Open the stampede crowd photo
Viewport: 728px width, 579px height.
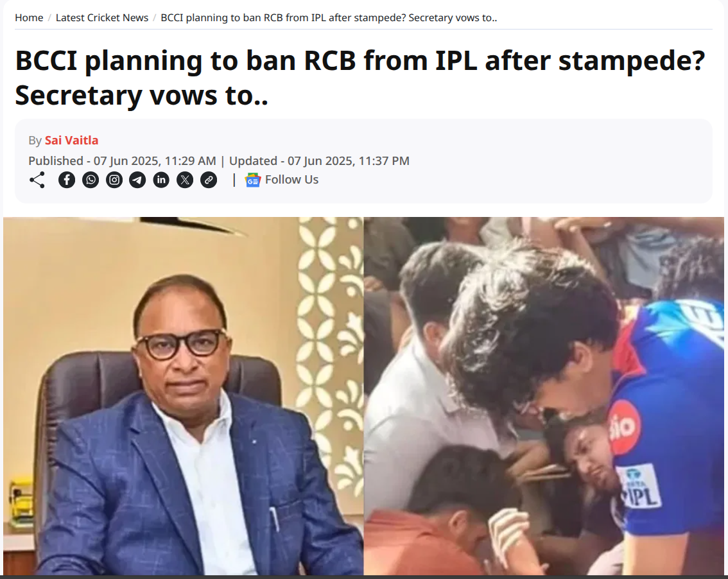(544, 396)
